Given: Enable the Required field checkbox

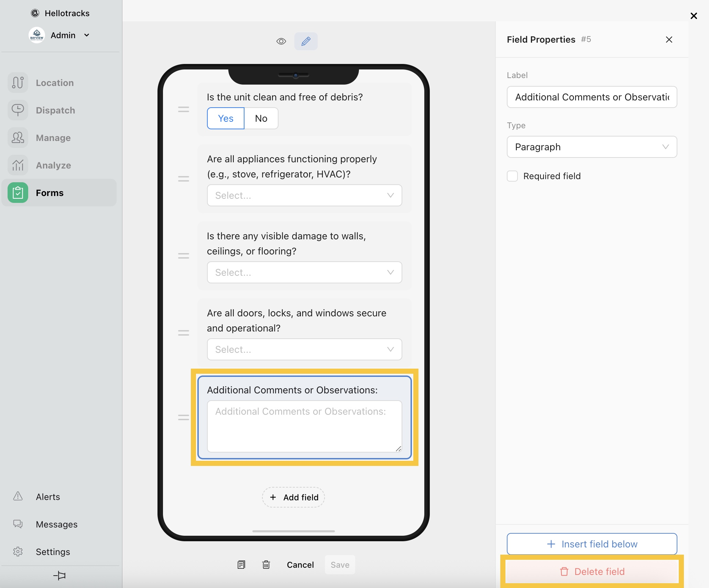Looking at the screenshot, I should pos(512,176).
